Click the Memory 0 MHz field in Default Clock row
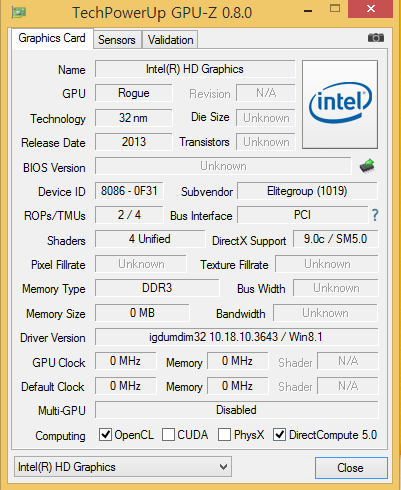 click(238, 386)
